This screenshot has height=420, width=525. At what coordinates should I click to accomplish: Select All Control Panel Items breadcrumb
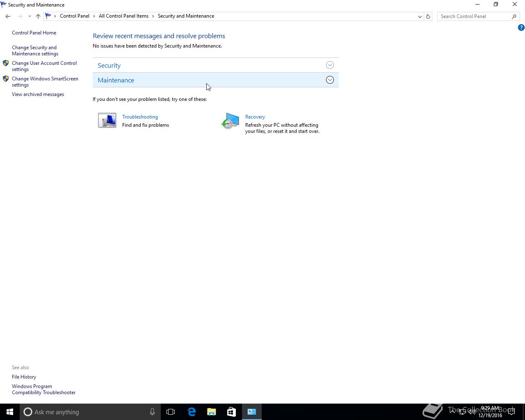click(123, 16)
